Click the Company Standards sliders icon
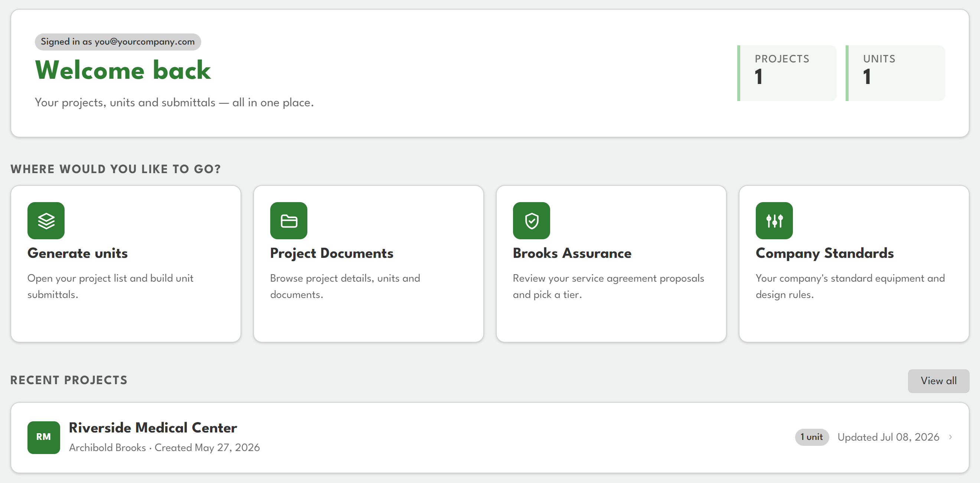The height and width of the screenshot is (483, 980). click(x=774, y=221)
